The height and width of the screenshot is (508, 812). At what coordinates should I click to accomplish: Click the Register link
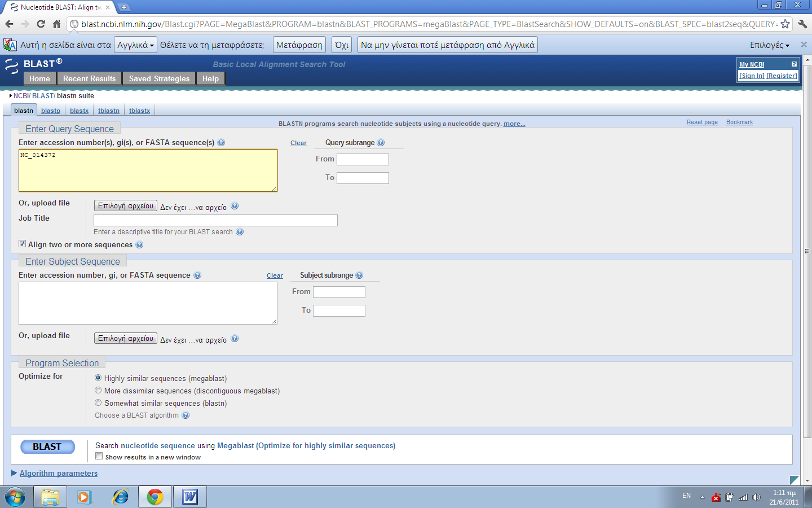782,76
